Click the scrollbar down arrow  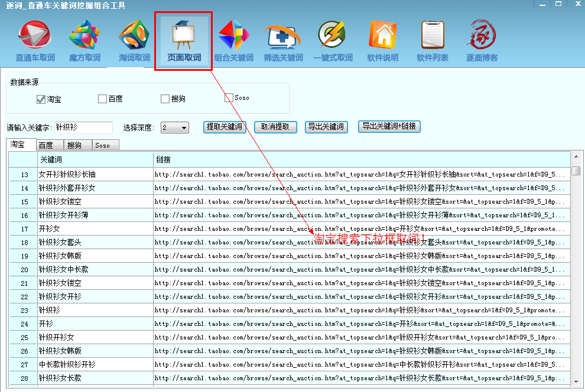point(576,381)
